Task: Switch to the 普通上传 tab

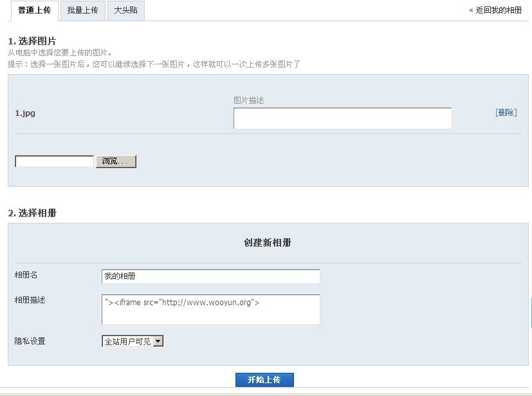Action: [34, 10]
